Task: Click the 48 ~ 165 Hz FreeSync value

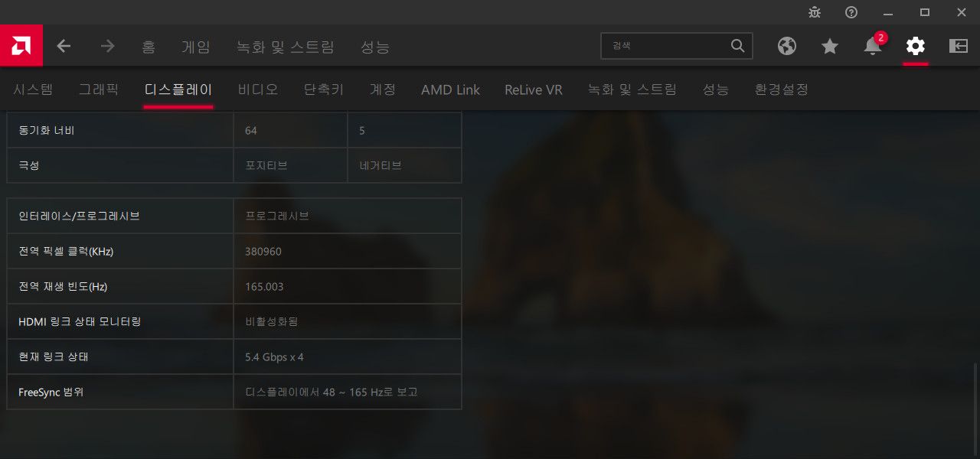Action: [x=332, y=392]
